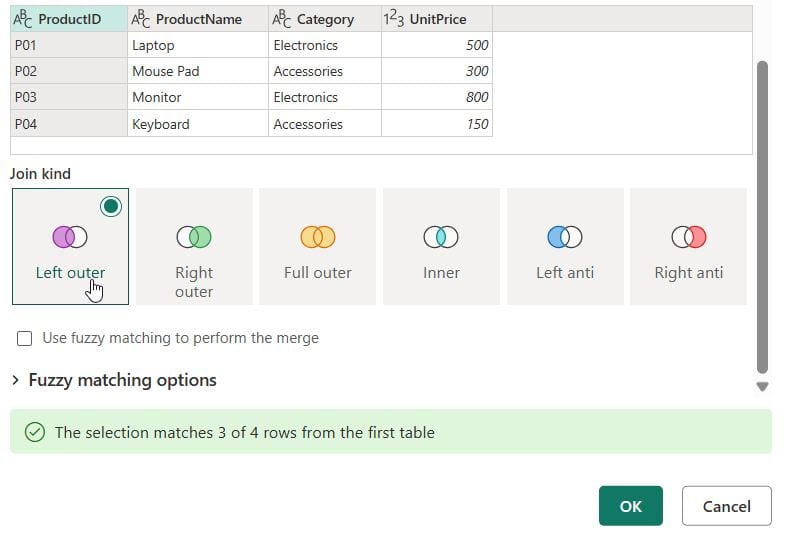Click the green checkmark icon in the match message

pos(35,432)
